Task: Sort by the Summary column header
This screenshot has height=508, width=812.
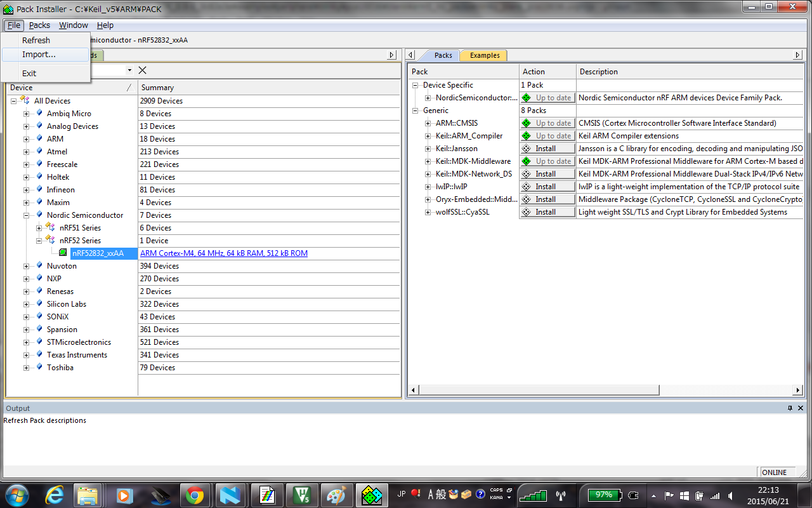Action: point(270,88)
